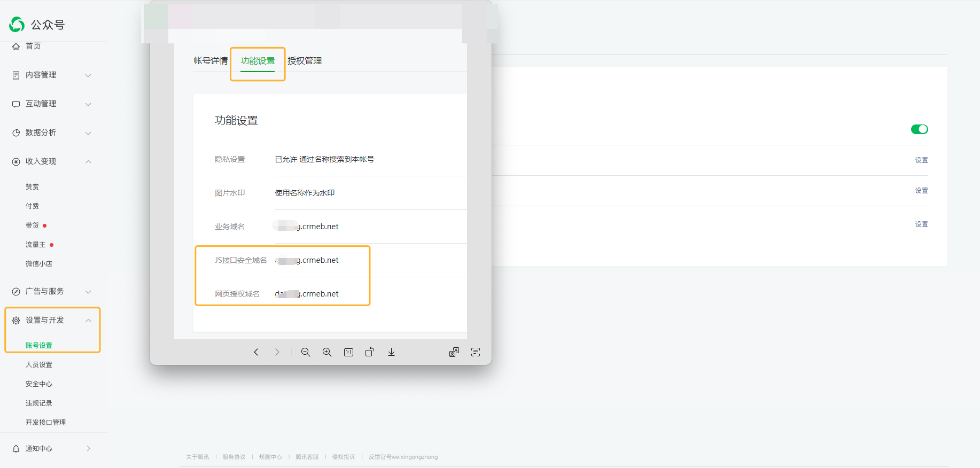Open 首页 in the sidebar

(33, 46)
